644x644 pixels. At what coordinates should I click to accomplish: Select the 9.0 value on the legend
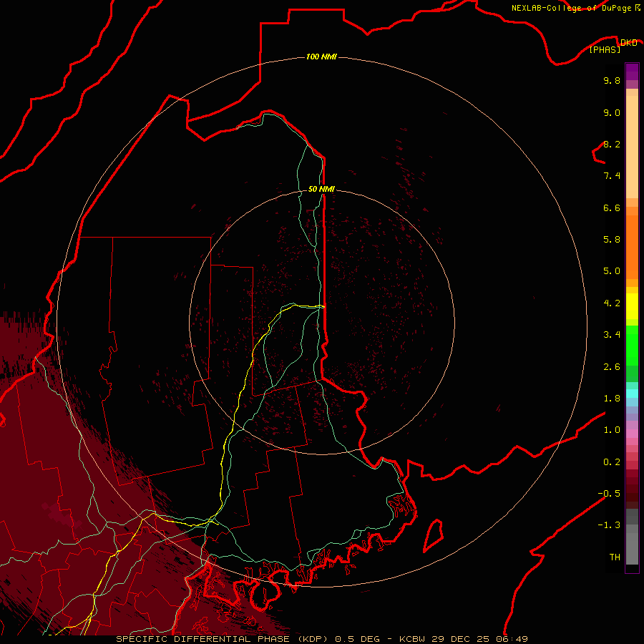point(612,112)
